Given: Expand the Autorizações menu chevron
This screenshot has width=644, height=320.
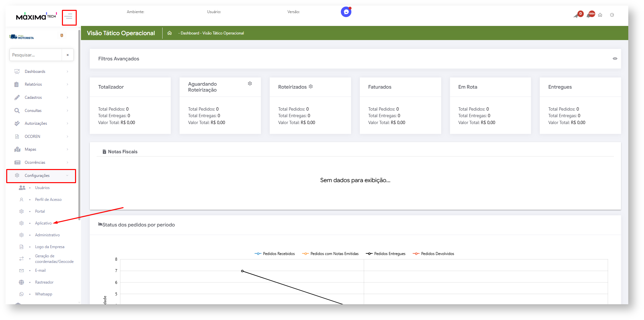Looking at the screenshot, I should (x=68, y=123).
